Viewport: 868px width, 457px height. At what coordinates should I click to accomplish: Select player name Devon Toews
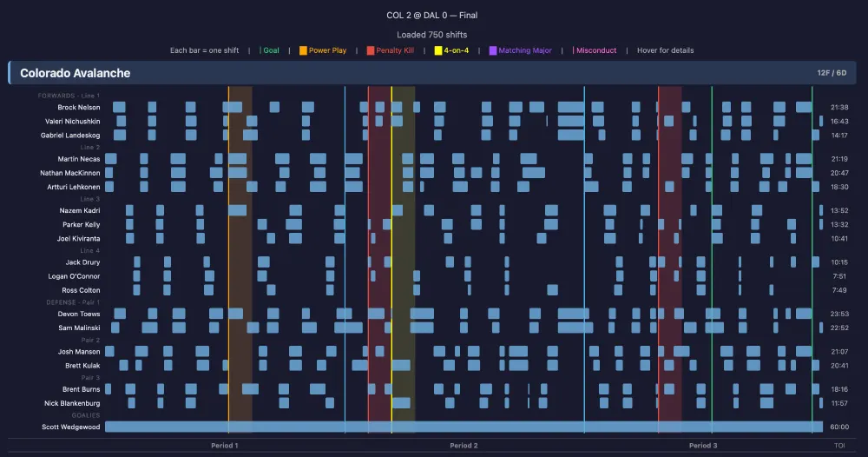click(78, 314)
